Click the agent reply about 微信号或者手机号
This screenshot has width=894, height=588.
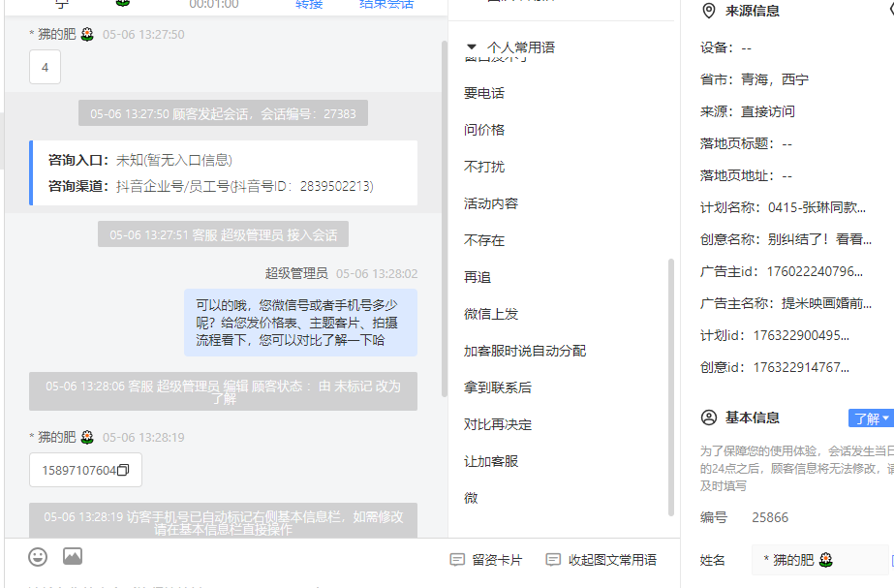300,323
